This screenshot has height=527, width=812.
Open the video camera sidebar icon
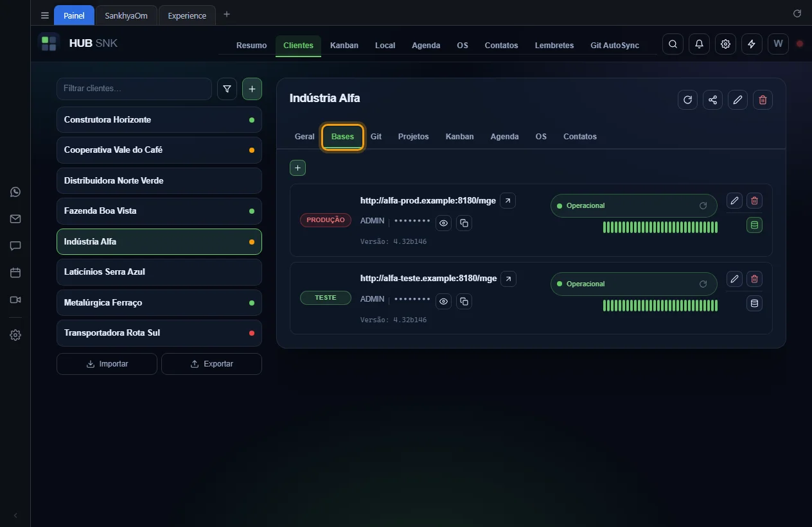[15, 300]
